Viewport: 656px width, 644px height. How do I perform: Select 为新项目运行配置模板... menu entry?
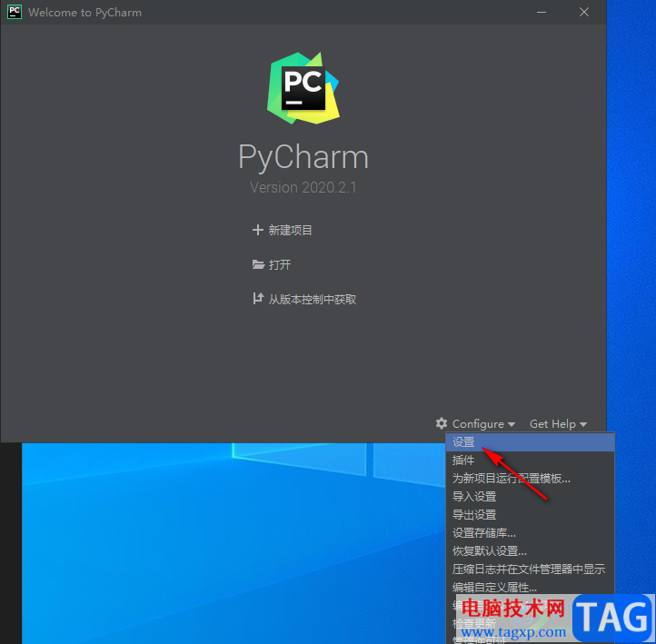click(530, 479)
